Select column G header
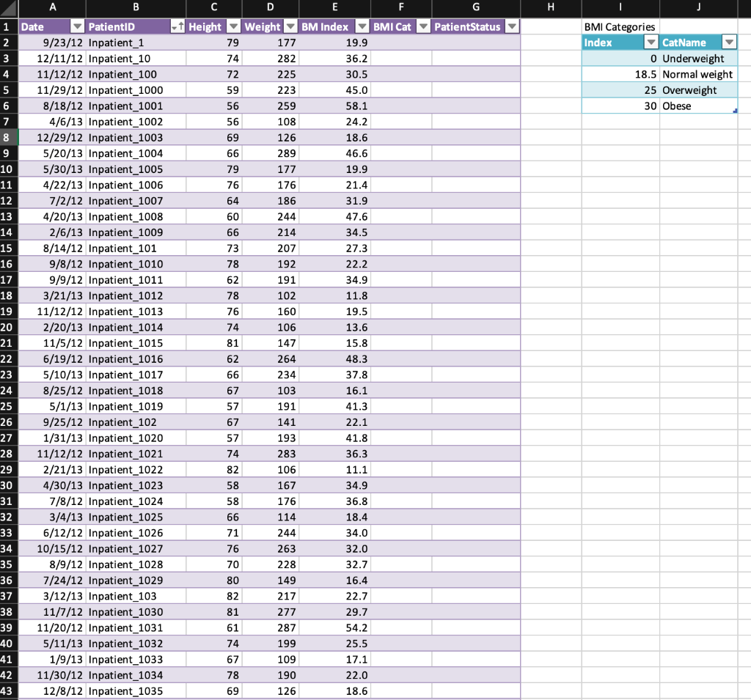Viewport: 751px width, 700px height. tap(476, 7)
